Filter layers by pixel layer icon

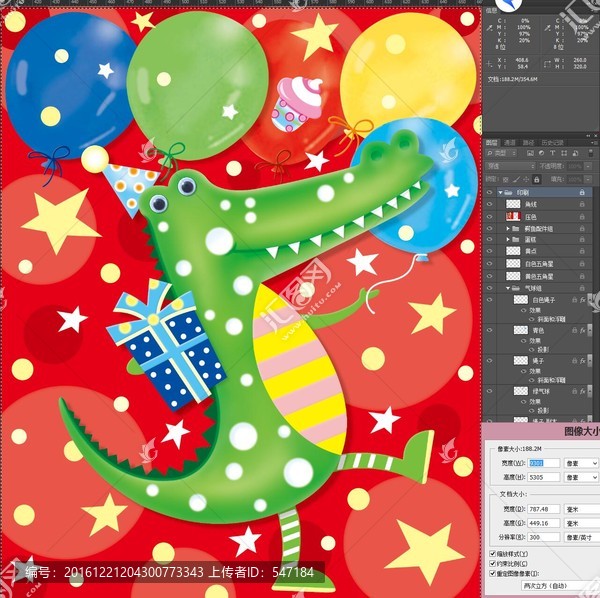click(530, 153)
